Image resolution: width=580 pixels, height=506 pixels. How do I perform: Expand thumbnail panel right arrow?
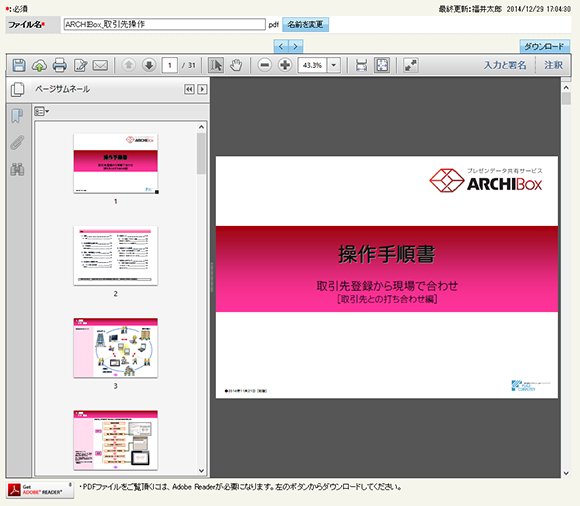coord(202,89)
